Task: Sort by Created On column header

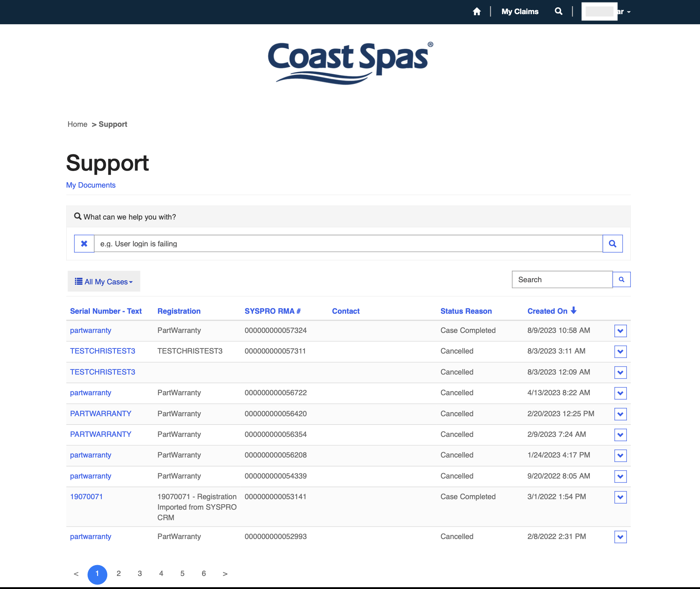Action: (x=547, y=311)
